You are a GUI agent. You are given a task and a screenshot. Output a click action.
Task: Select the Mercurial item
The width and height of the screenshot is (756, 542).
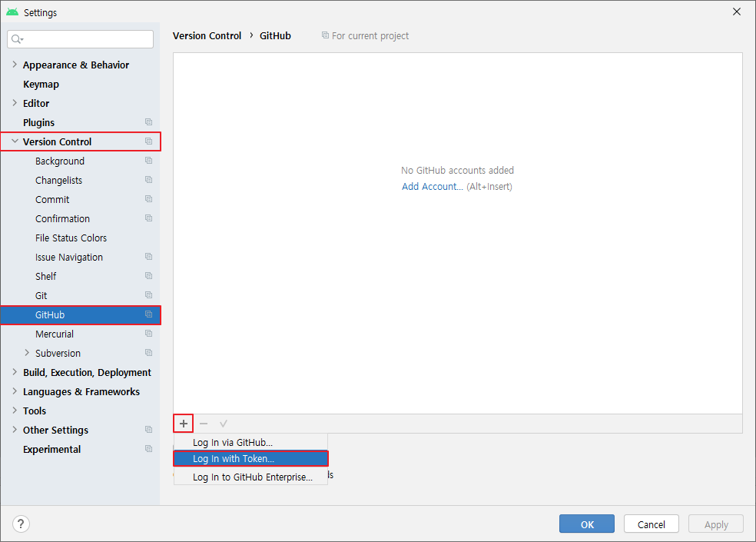[55, 334]
